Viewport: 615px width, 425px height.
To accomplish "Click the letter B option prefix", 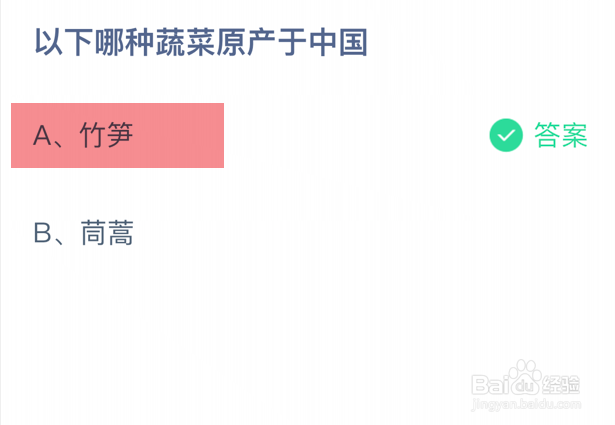I will pyautogui.click(x=42, y=233).
